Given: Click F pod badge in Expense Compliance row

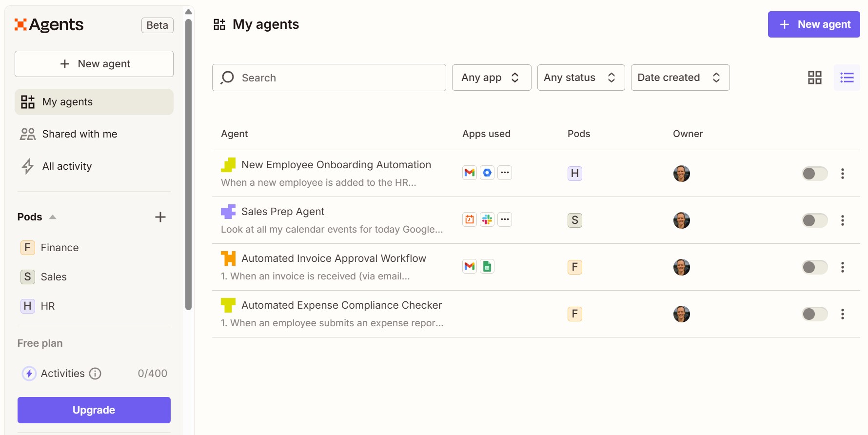Looking at the screenshot, I should (x=575, y=314).
